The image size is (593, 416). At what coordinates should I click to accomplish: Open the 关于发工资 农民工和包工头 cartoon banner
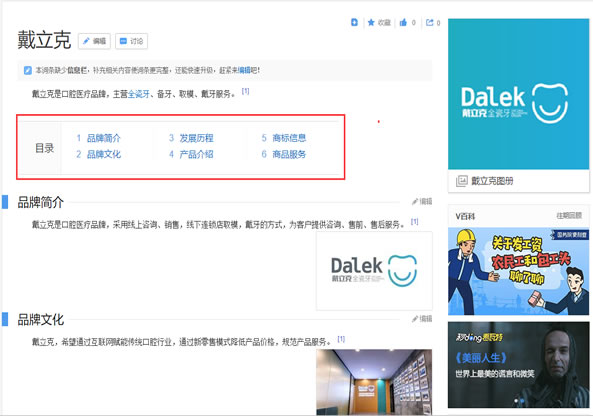coord(518,271)
